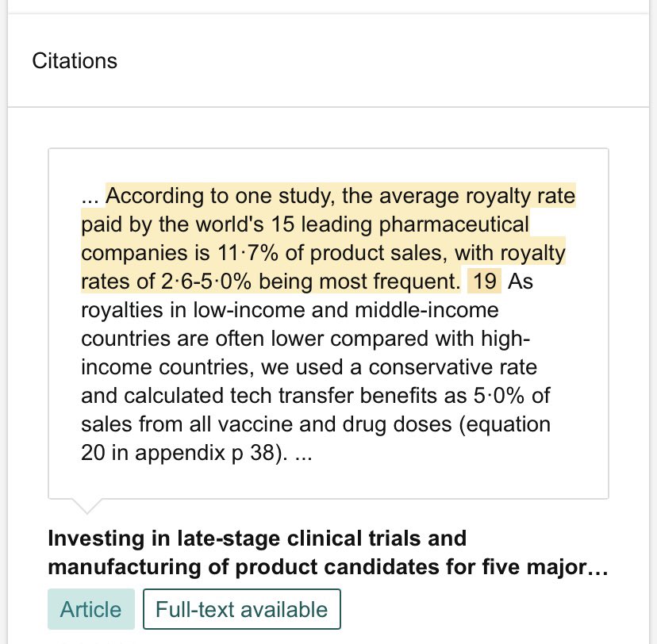This screenshot has width=657, height=644.
Task: Select the Article type badge
Action: point(91,609)
